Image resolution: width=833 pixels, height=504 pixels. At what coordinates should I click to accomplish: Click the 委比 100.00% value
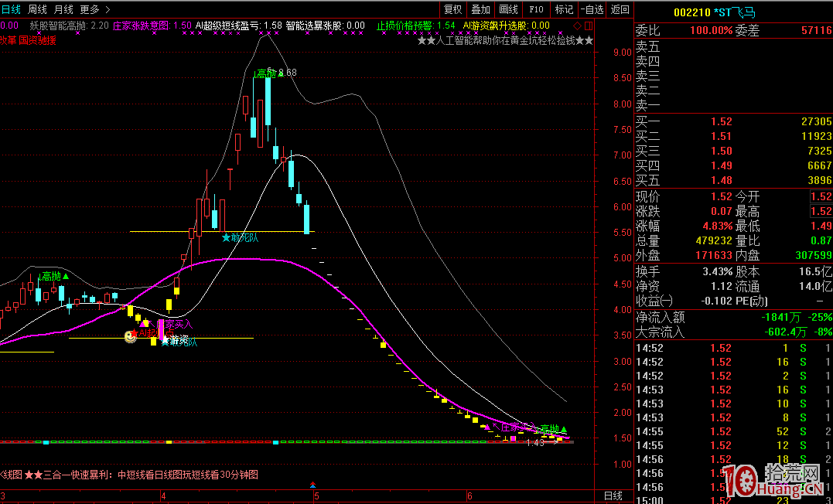(711, 31)
